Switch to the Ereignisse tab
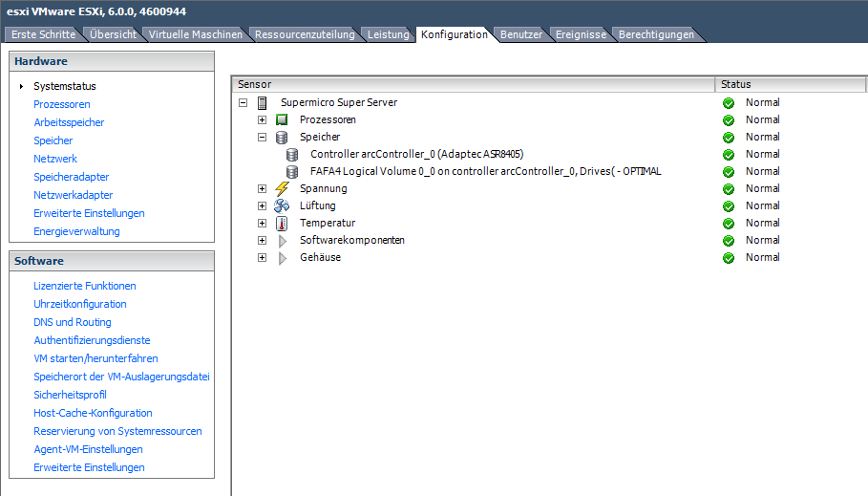This screenshot has height=496, width=868. point(581,34)
